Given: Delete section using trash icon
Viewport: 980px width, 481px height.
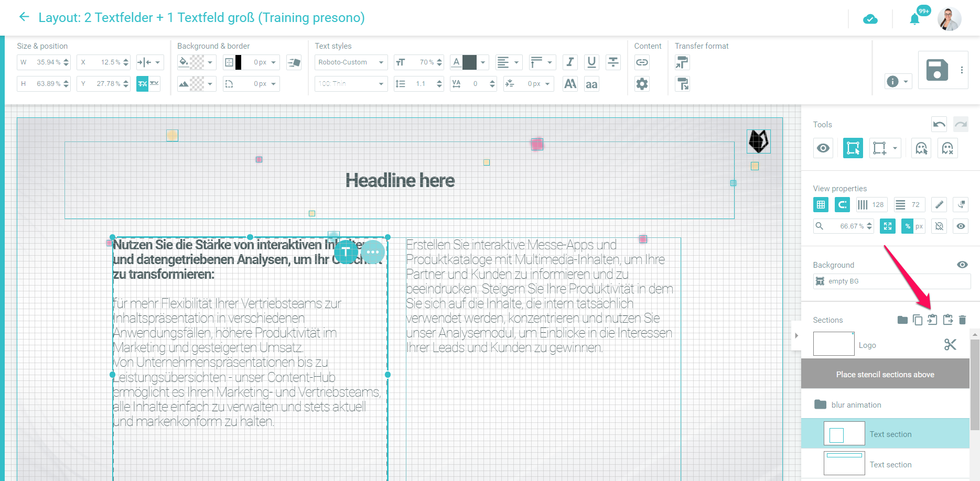Looking at the screenshot, I should [x=962, y=320].
